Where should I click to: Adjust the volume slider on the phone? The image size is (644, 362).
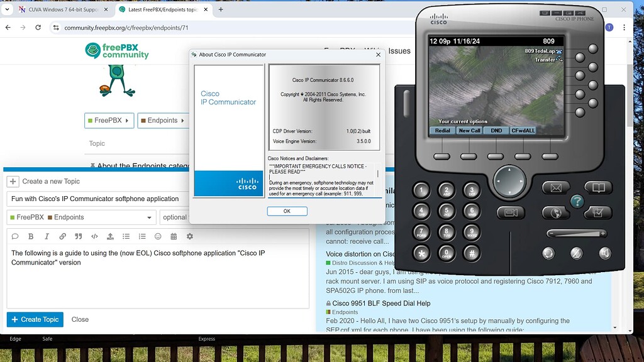[x=577, y=233]
